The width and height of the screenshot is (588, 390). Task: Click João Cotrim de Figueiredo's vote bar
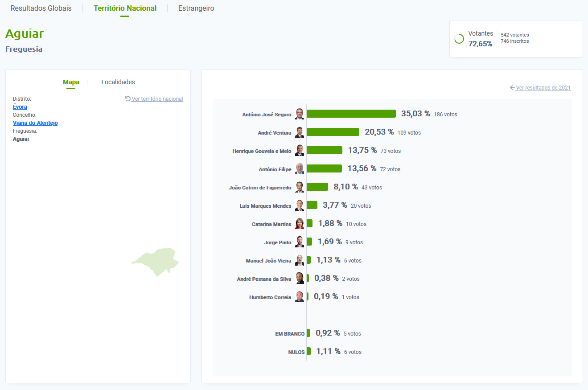[x=317, y=187]
